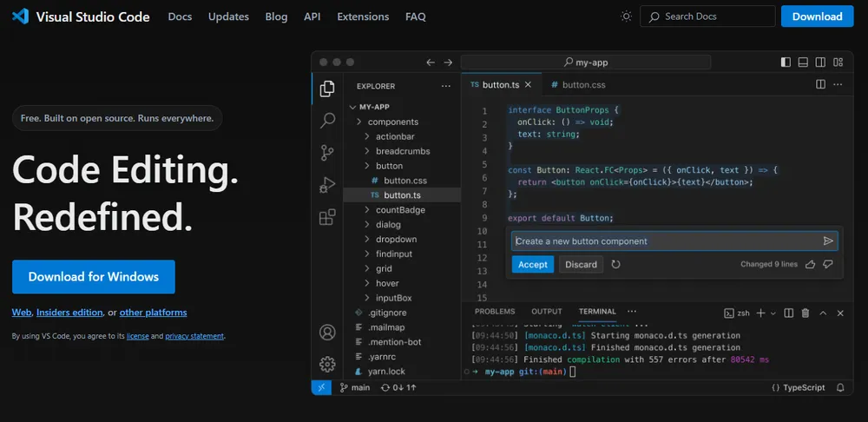
Task: Open Source Control view icon
Action: pyautogui.click(x=327, y=153)
